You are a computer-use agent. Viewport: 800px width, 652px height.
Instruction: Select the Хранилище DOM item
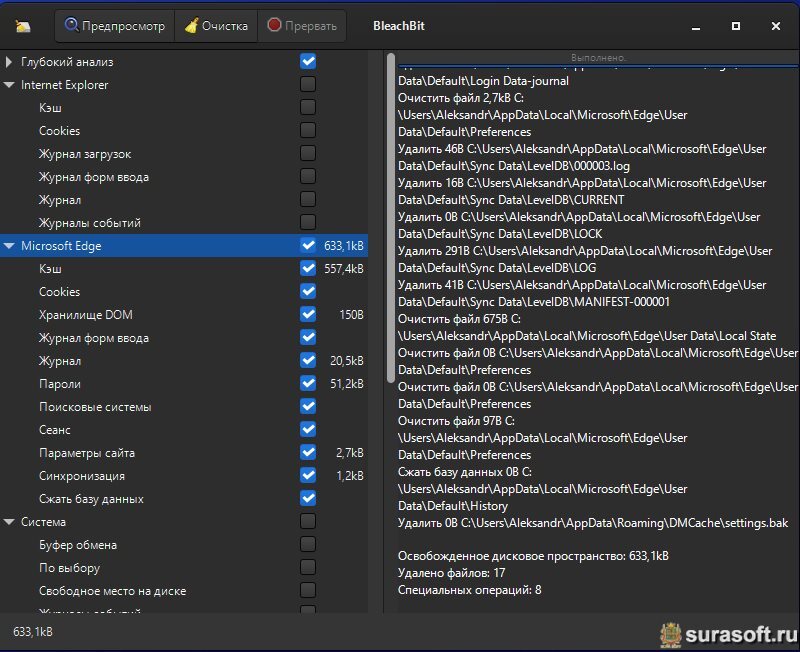click(x=85, y=315)
